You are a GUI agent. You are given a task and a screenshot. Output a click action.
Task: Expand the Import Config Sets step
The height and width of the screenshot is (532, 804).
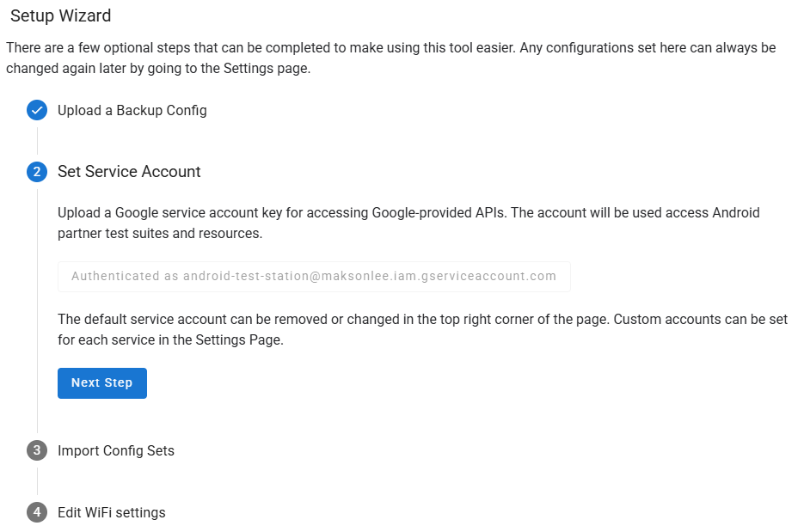pyautogui.click(x=116, y=450)
